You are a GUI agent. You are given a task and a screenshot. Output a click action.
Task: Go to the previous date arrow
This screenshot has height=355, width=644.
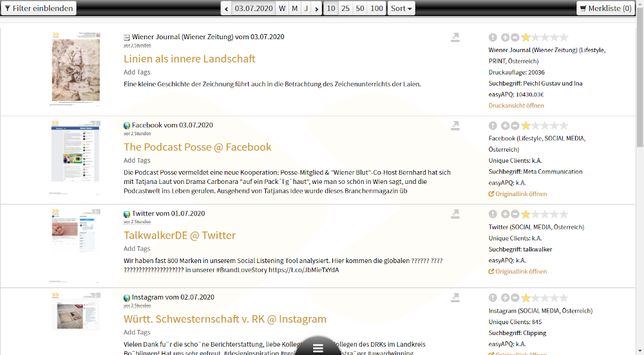click(x=226, y=8)
